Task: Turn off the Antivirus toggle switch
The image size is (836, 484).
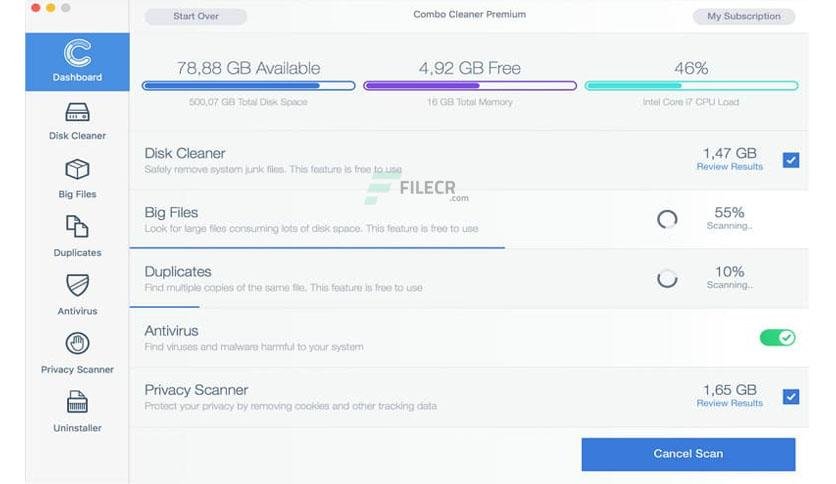Action: tap(777, 337)
